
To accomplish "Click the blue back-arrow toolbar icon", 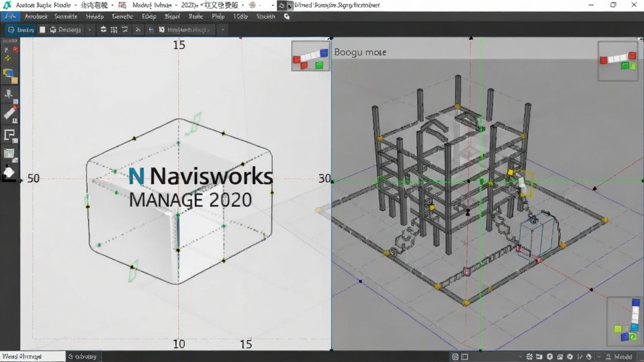I will (151, 30).
